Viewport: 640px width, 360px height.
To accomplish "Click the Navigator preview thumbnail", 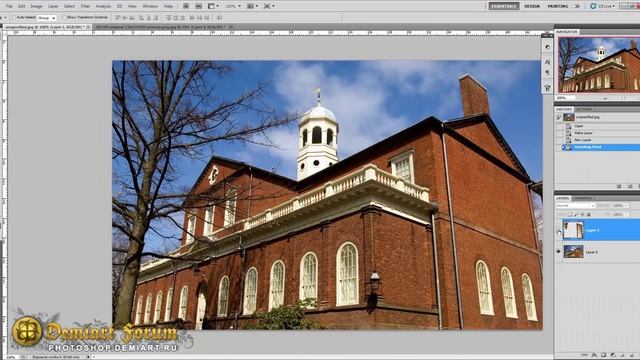I will tap(599, 65).
